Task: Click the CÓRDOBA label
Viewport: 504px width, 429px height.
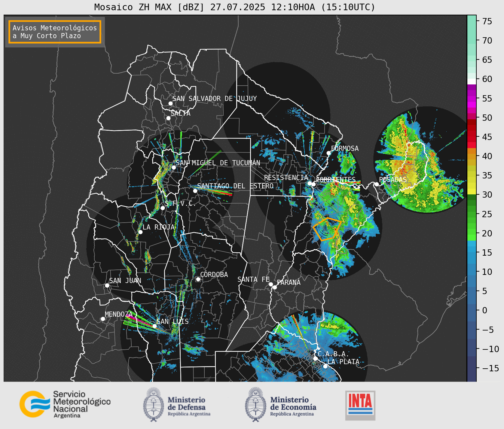Action: tap(214, 275)
